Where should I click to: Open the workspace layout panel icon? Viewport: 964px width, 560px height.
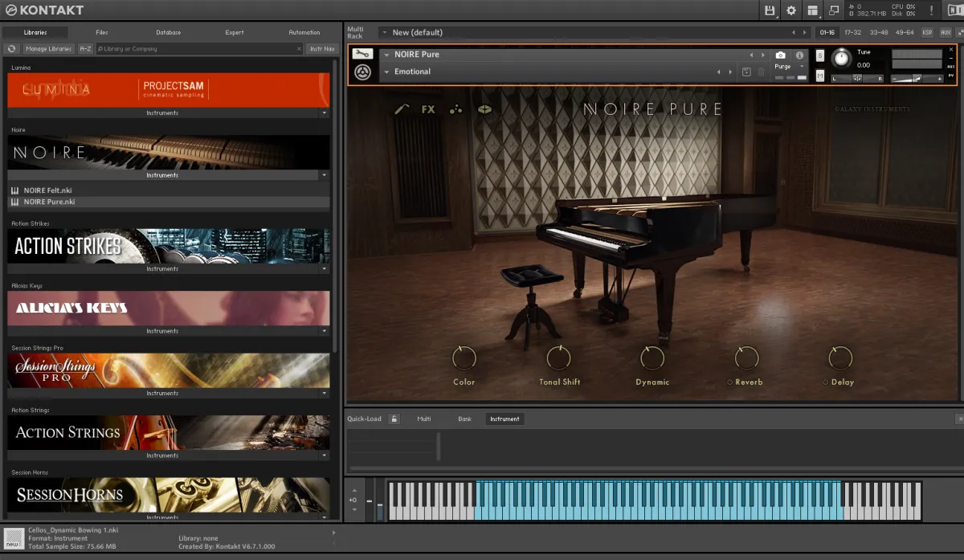pyautogui.click(x=812, y=10)
